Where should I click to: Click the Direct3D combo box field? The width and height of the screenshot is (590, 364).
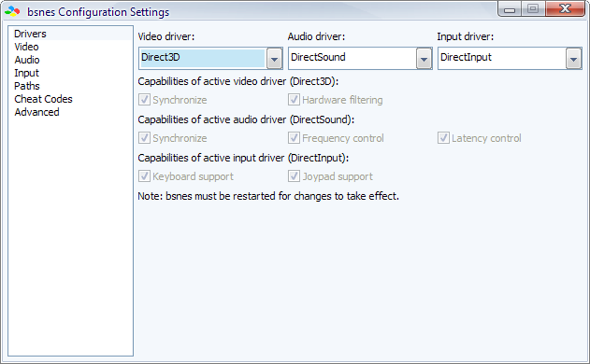[211, 58]
